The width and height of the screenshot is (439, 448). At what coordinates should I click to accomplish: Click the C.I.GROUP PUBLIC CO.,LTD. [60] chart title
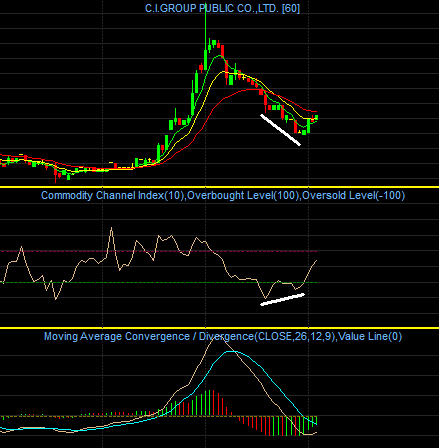pyautogui.click(x=222, y=8)
